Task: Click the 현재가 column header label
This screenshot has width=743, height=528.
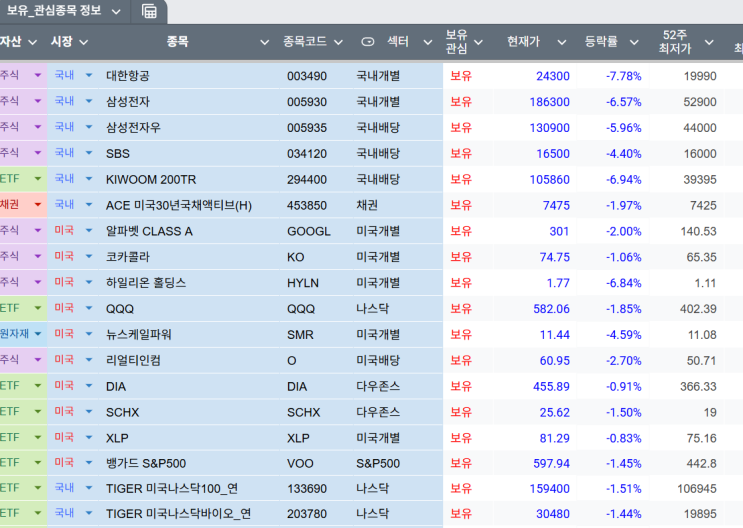Action: [523, 42]
